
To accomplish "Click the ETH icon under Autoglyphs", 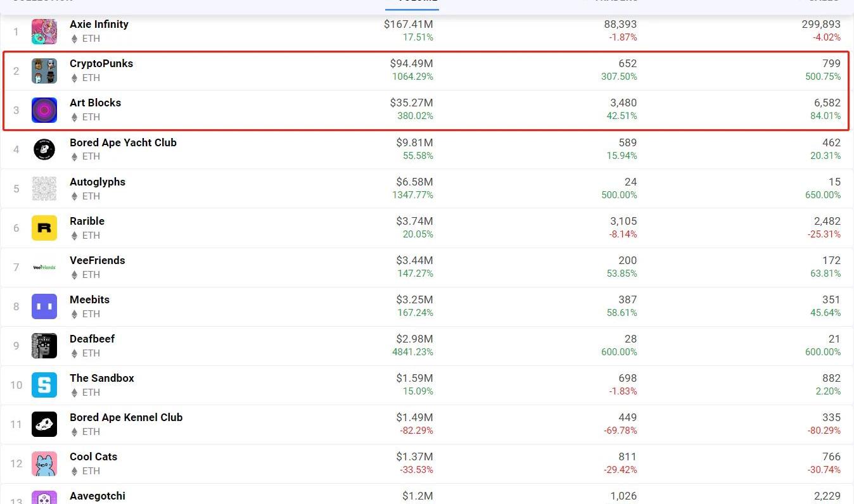I will tap(74, 196).
